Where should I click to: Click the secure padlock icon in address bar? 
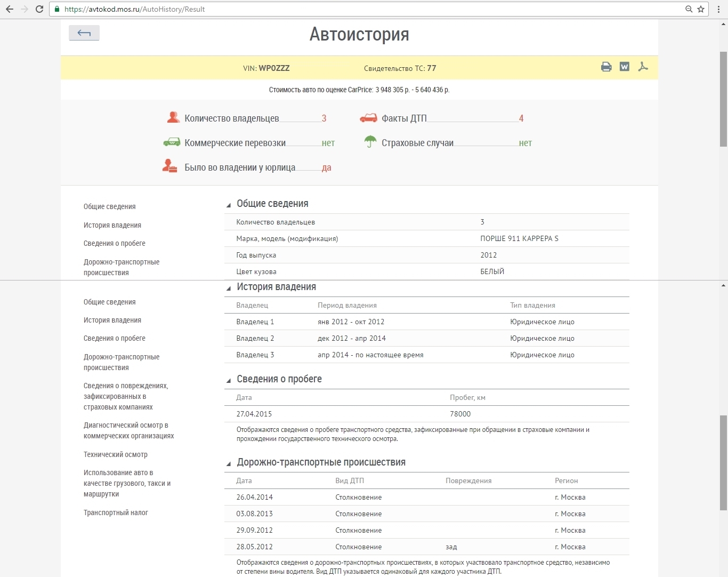(x=57, y=9)
